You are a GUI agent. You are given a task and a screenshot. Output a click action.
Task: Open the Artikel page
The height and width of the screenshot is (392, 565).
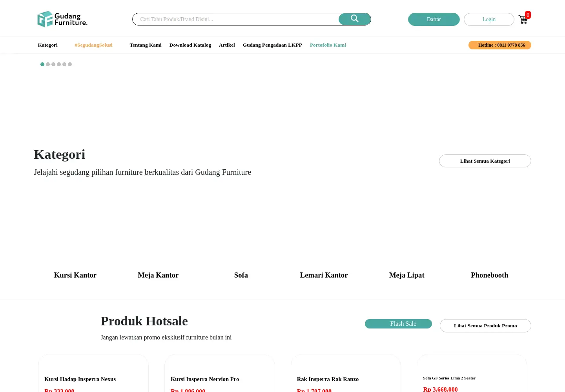(227, 45)
